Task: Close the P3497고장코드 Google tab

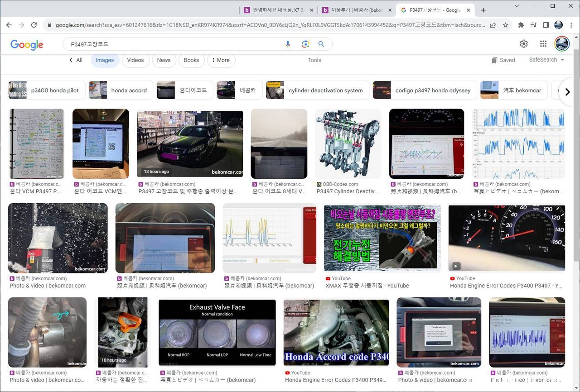Action: [x=469, y=10]
